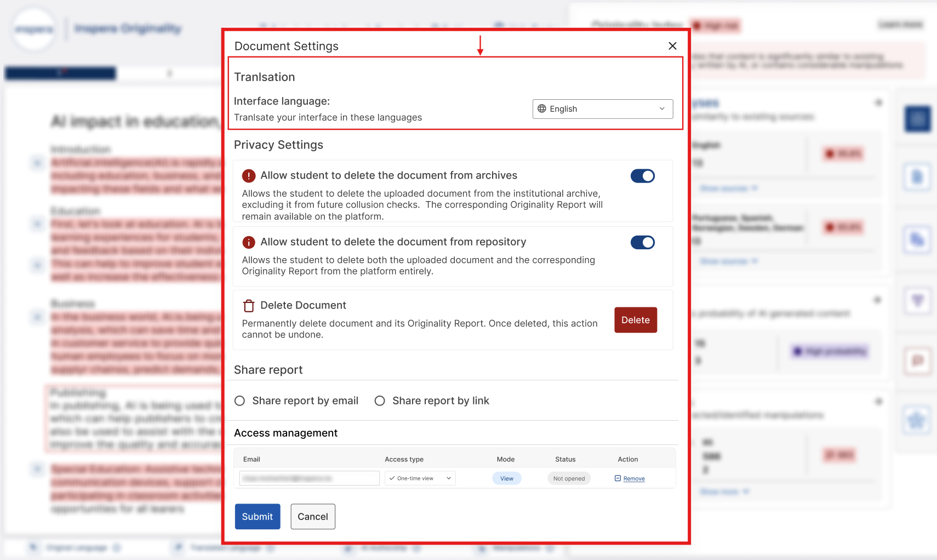937x560 pixels.
Task: Click the filter icon in the right sidebar
Action: pyautogui.click(x=917, y=301)
